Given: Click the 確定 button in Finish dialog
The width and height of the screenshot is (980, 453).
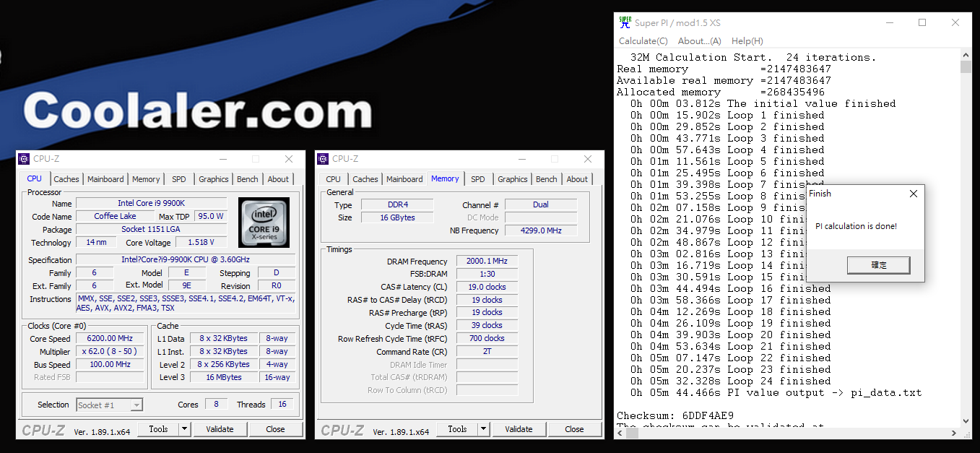Looking at the screenshot, I should (x=879, y=265).
